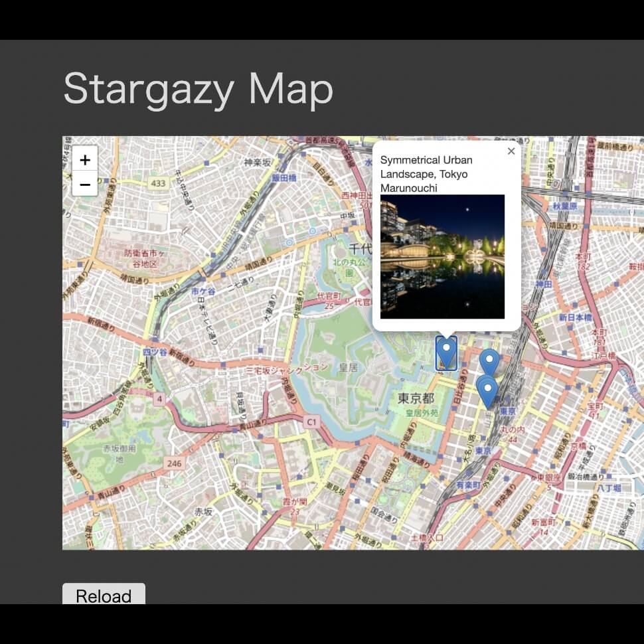Zoom out the map with minus button
Viewport: 644px width, 644px height.
pos(85,184)
